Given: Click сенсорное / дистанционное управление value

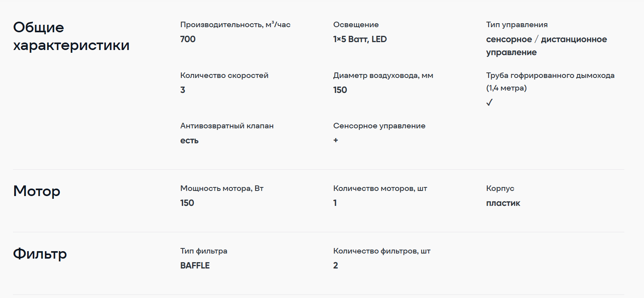Looking at the screenshot, I should pos(546,46).
